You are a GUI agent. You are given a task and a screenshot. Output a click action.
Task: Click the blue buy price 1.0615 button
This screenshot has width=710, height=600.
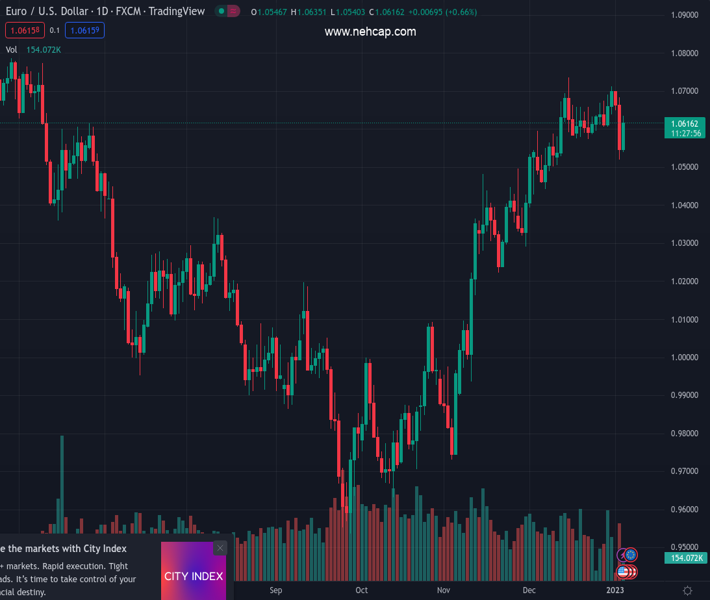click(x=87, y=30)
